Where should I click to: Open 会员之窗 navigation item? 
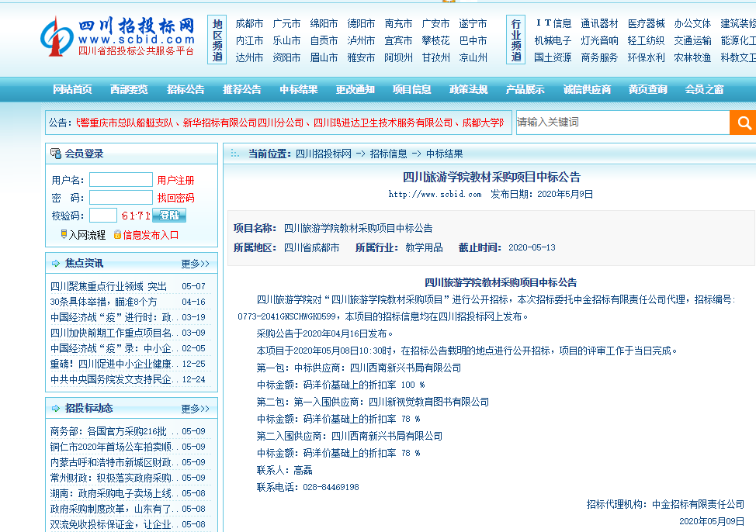(x=705, y=89)
